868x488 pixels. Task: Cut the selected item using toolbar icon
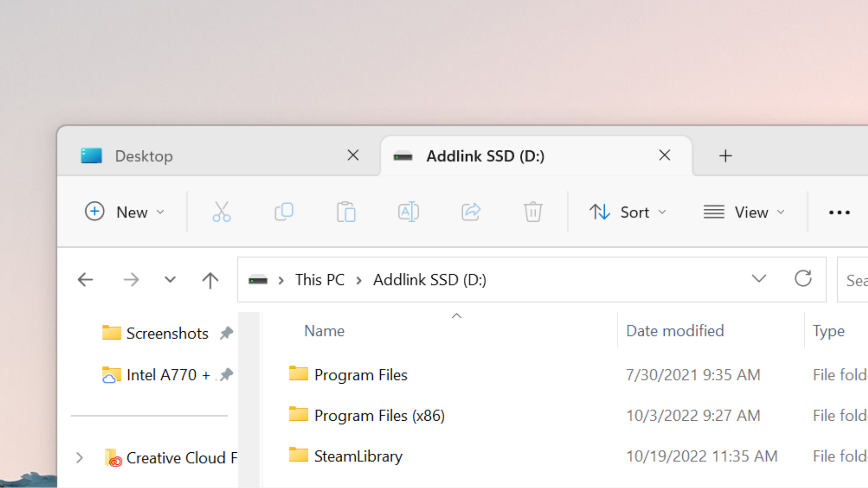(221, 211)
